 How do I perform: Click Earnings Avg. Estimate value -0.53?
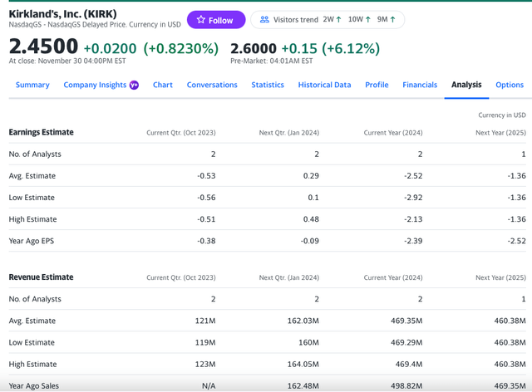pyautogui.click(x=206, y=176)
